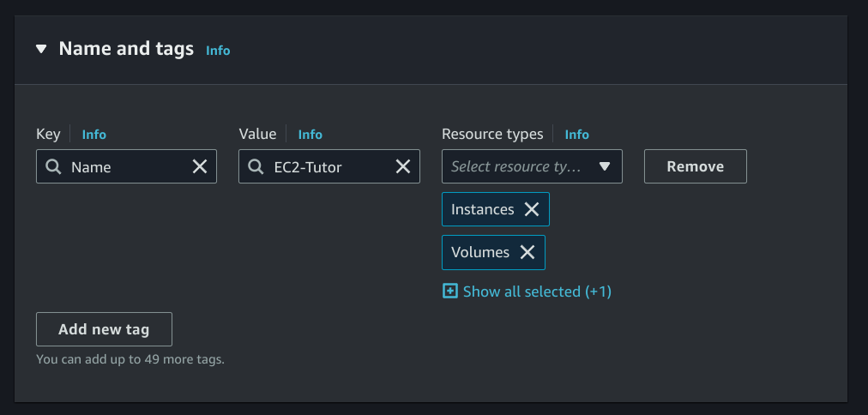This screenshot has width=868, height=415.
Task: Clear the Key field with X icon
Action: (x=200, y=167)
